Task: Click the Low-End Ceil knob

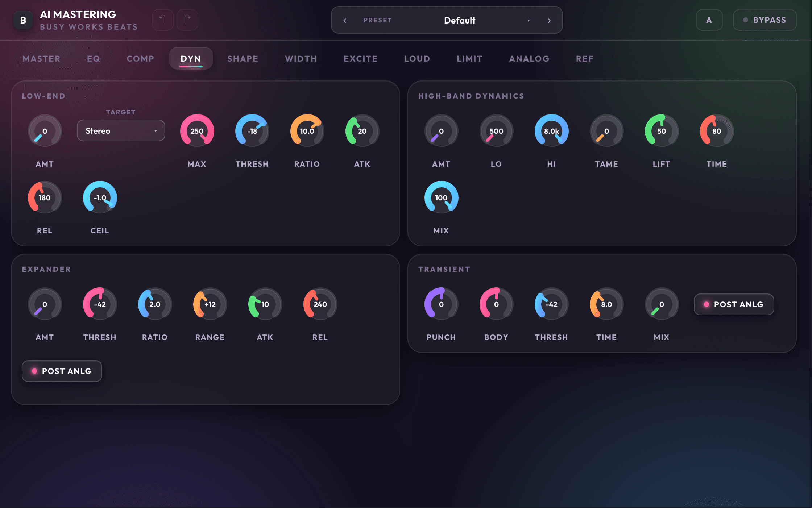Action: (100, 197)
